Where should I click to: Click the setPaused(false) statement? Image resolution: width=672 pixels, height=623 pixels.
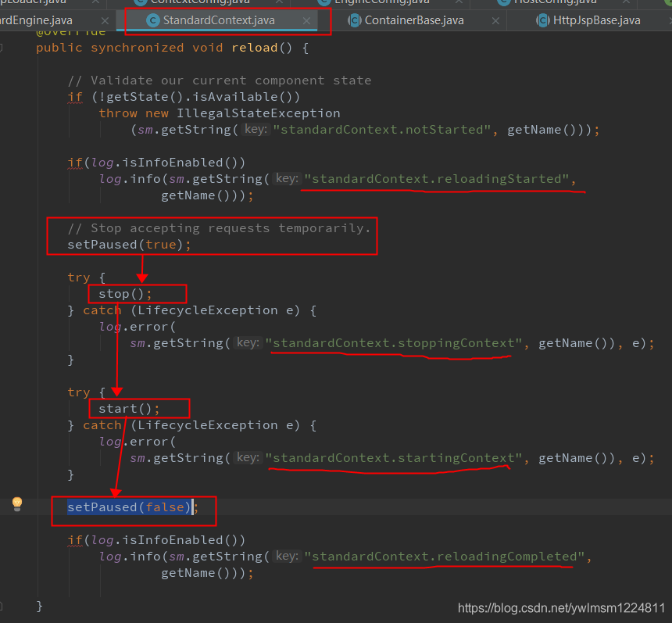coord(133,507)
